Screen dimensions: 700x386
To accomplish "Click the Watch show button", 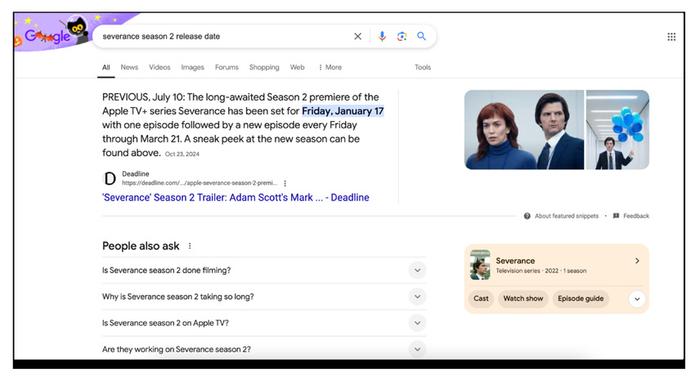I will (x=523, y=299).
